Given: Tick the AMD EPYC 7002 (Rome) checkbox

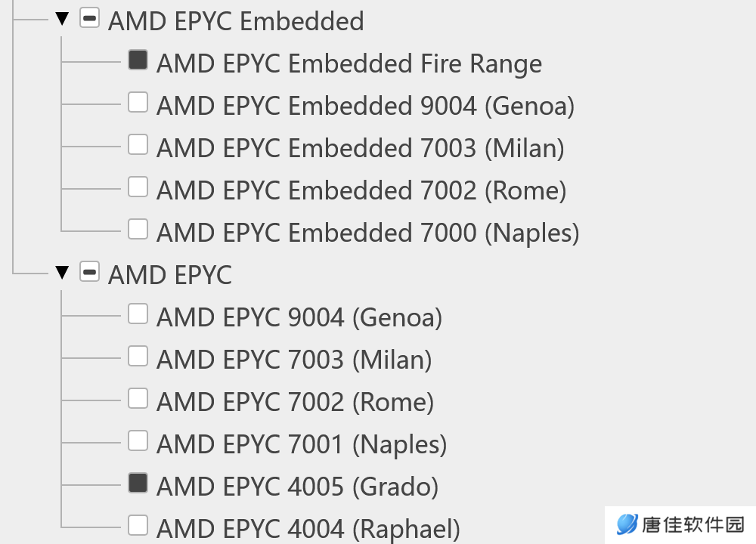Looking at the screenshot, I should point(138,398).
